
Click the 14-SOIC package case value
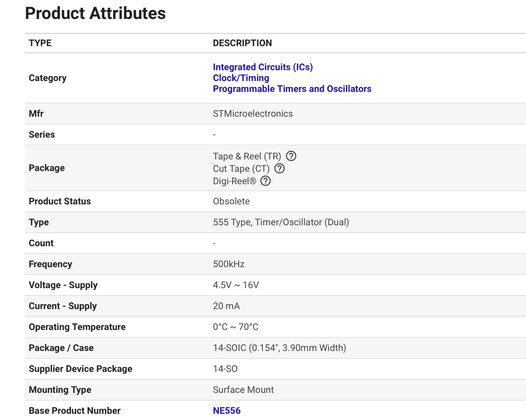click(x=279, y=348)
